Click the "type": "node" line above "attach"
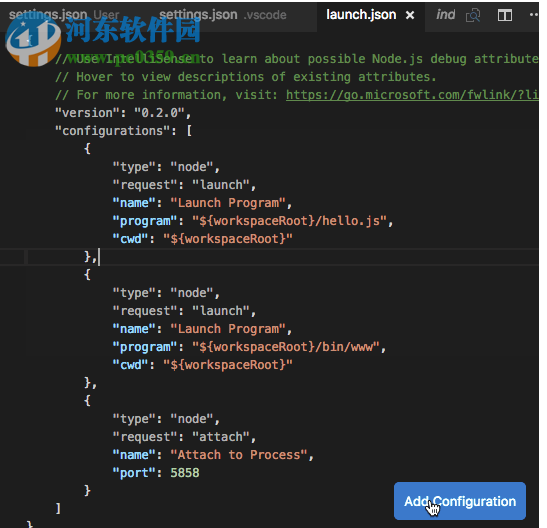547x528 pixels. [x=166, y=419]
